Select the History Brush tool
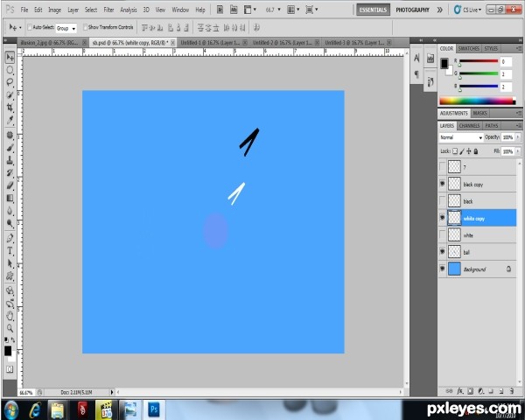Viewport: 525px width, 420px height. [x=10, y=172]
